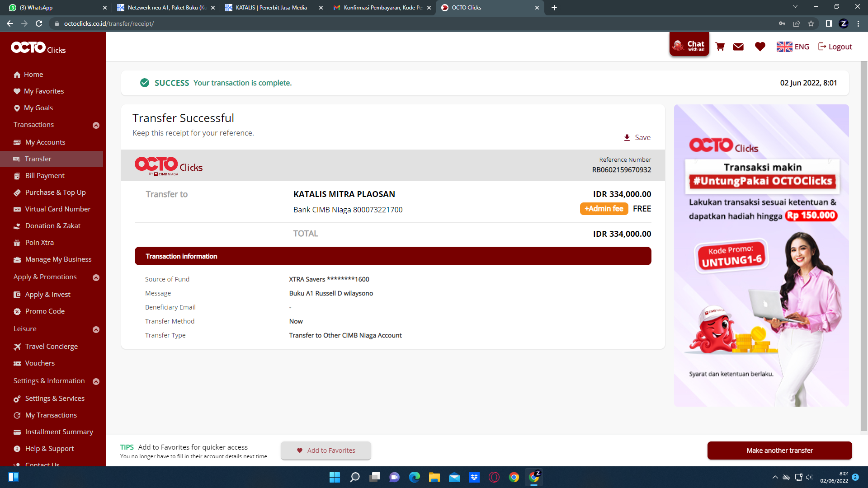
Task: Open taskbar search icon
Action: pyautogui.click(x=355, y=477)
